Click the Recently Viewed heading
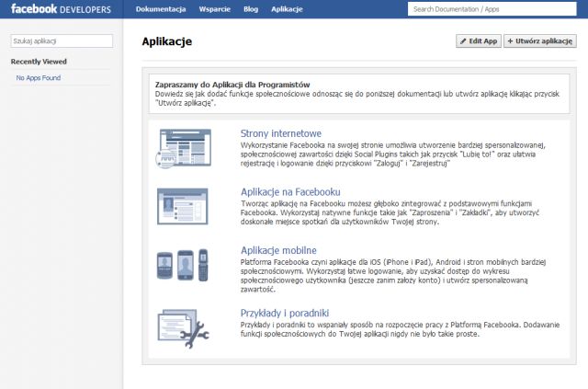 pyautogui.click(x=39, y=62)
